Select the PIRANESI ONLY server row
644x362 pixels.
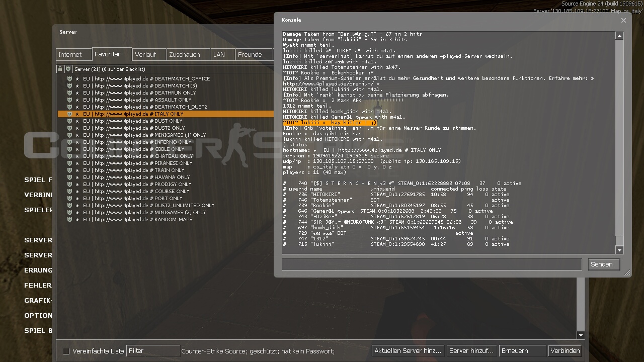166,163
